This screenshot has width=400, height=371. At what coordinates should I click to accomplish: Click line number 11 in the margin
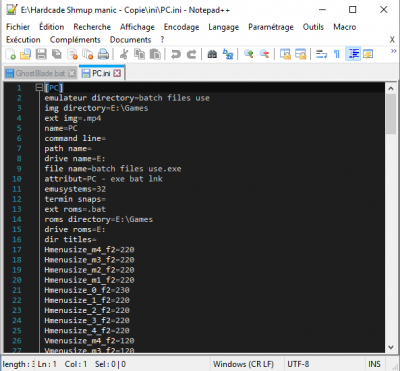(17, 189)
